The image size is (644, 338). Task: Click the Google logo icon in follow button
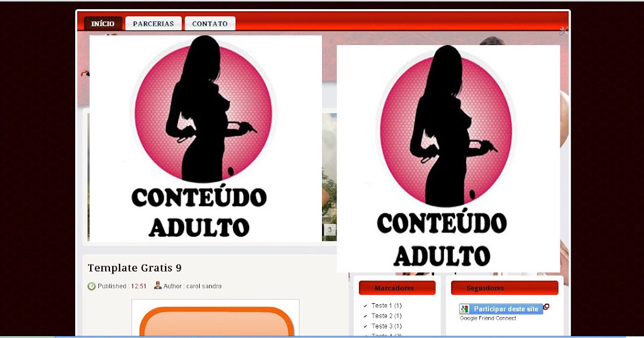tap(465, 309)
